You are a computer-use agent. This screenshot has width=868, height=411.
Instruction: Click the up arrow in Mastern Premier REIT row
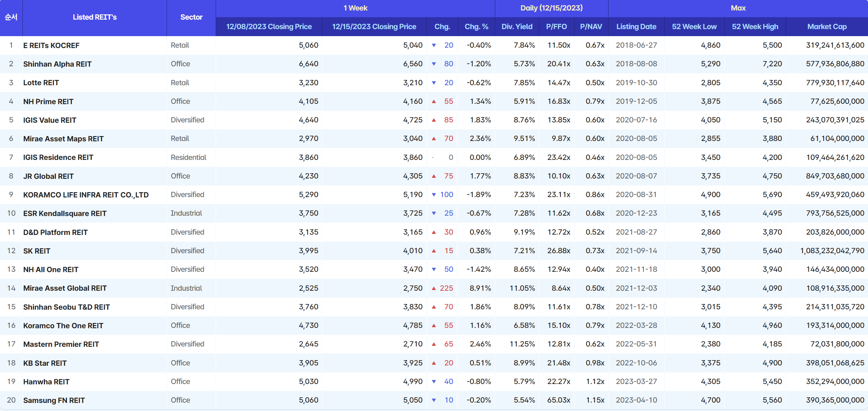[434, 344]
